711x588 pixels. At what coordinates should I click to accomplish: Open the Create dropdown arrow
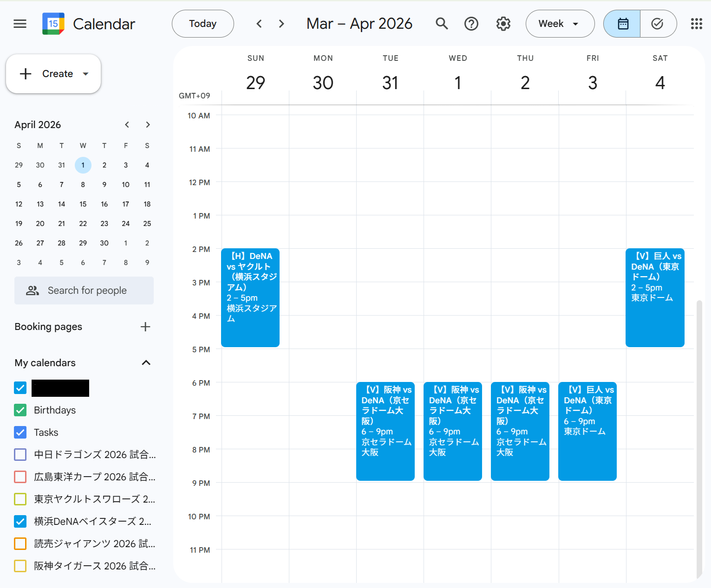tap(85, 74)
